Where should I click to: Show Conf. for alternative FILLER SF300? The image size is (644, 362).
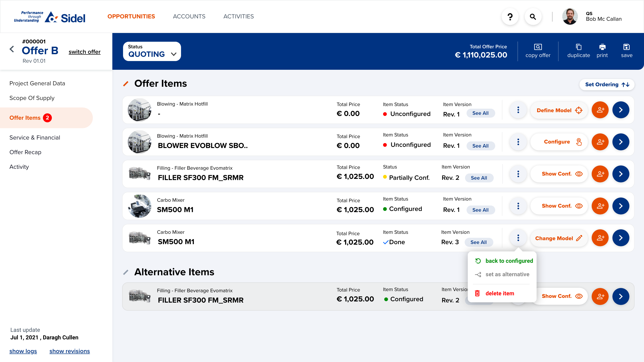point(562,296)
